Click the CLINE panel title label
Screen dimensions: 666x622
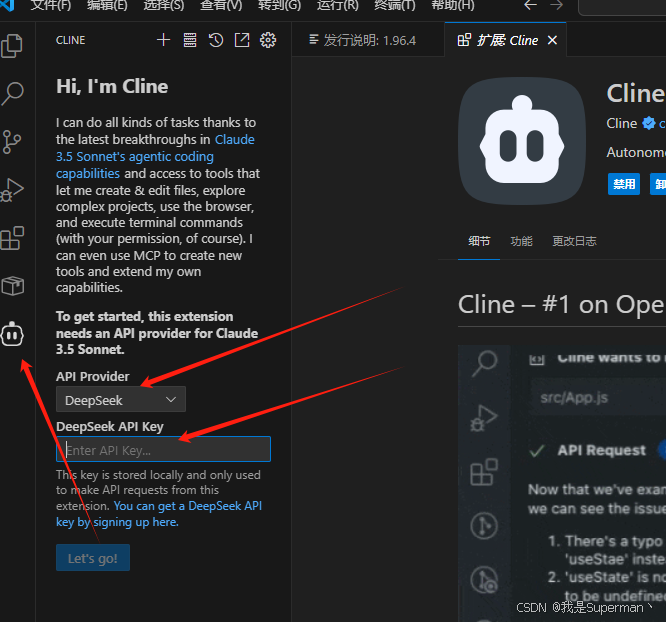click(71, 40)
